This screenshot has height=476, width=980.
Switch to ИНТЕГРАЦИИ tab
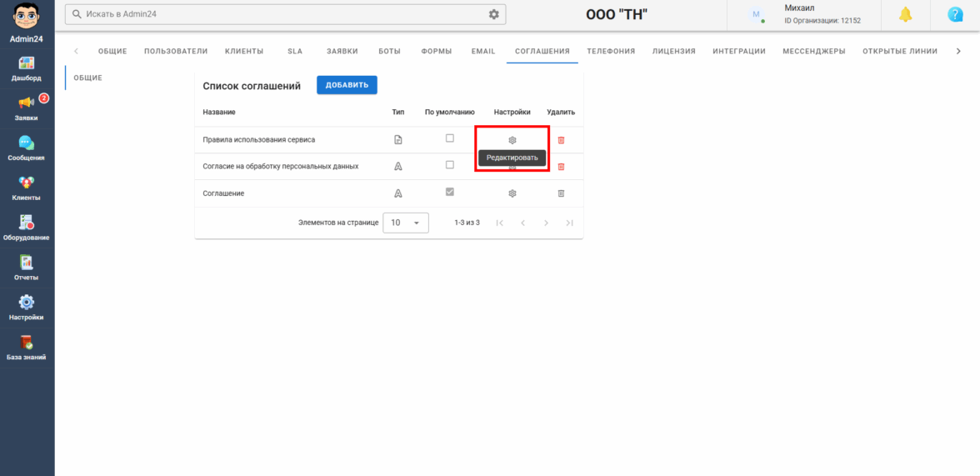[738, 52]
